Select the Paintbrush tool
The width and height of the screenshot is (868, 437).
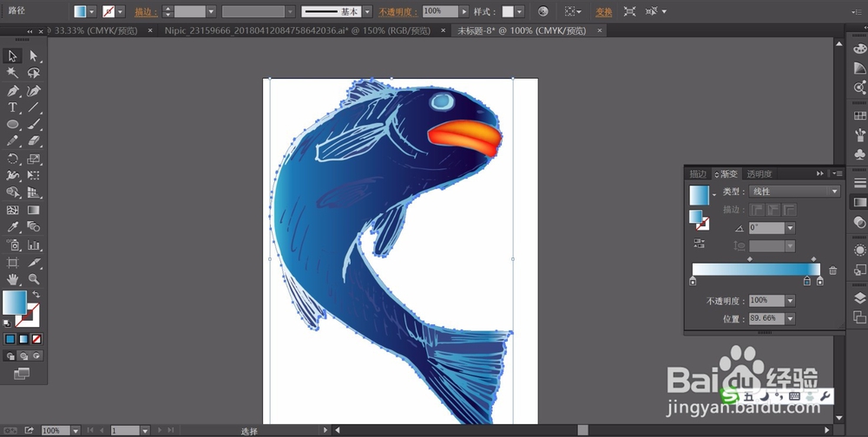pos(34,125)
